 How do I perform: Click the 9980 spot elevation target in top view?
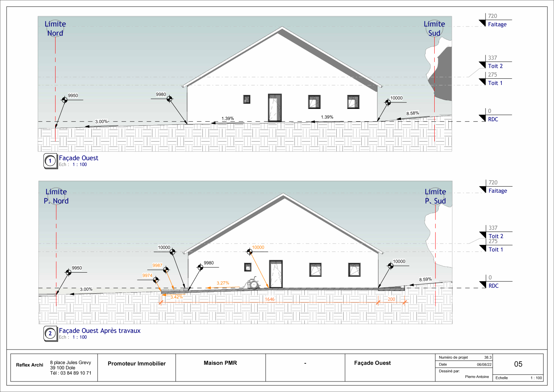169,99
